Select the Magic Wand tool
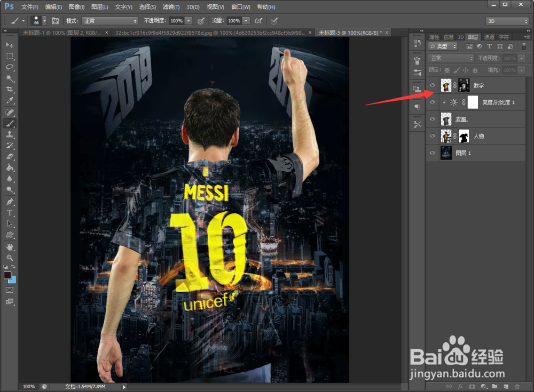The height and width of the screenshot is (392, 534). (10, 78)
